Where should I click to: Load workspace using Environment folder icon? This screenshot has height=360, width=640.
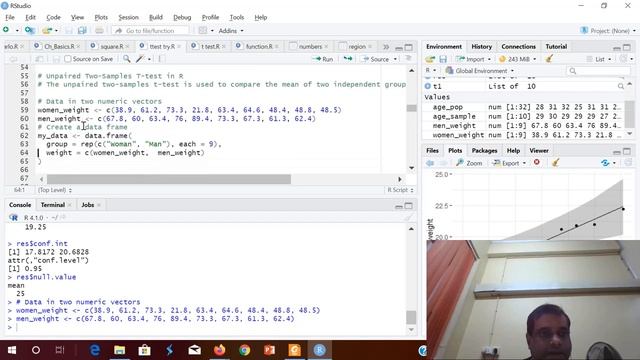pos(430,59)
